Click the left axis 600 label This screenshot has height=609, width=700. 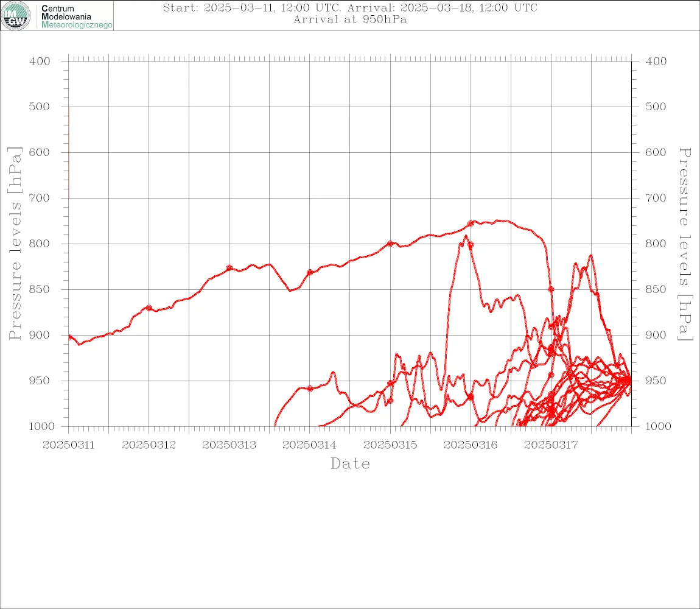tap(40, 152)
